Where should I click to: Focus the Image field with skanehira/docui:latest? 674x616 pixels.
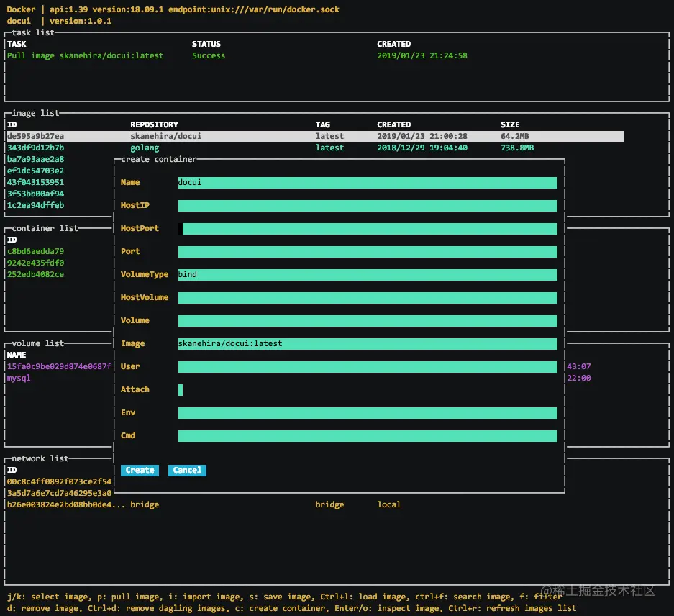(368, 344)
